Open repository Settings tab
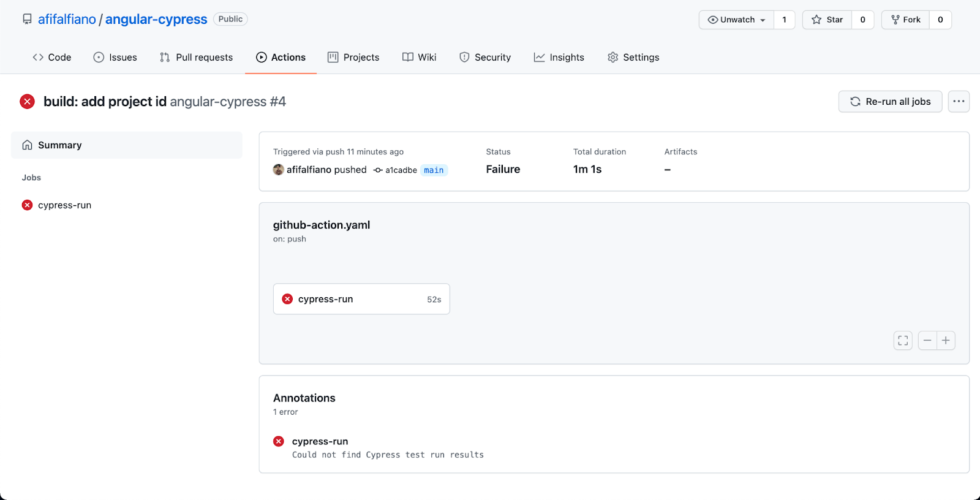 coord(633,57)
